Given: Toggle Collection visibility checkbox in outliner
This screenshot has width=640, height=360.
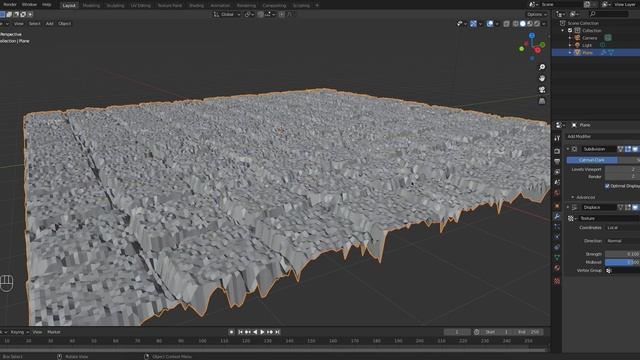Looking at the screenshot, I should pyautogui.click(x=570, y=31).
